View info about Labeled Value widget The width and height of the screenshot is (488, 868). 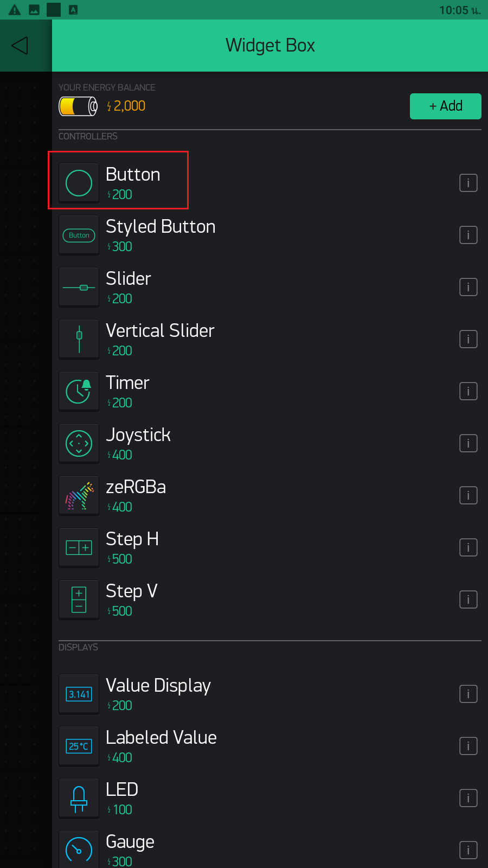pos(468,746)
